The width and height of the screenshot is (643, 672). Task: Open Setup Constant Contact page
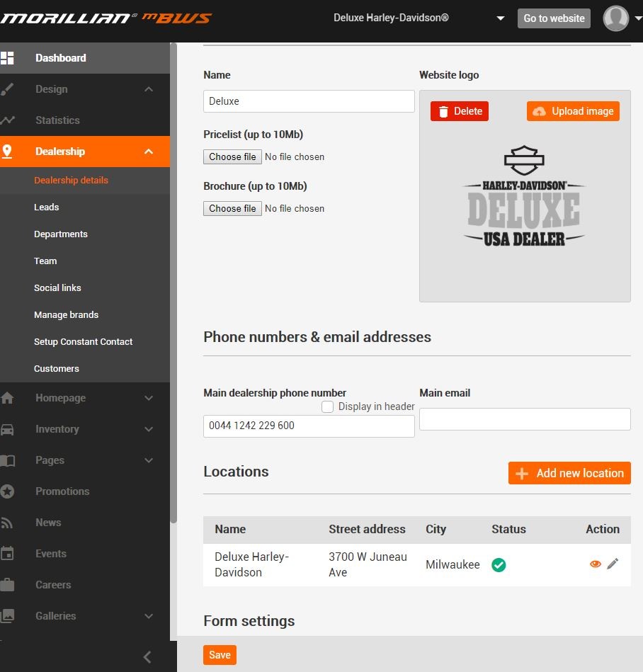tap(84, 342)
